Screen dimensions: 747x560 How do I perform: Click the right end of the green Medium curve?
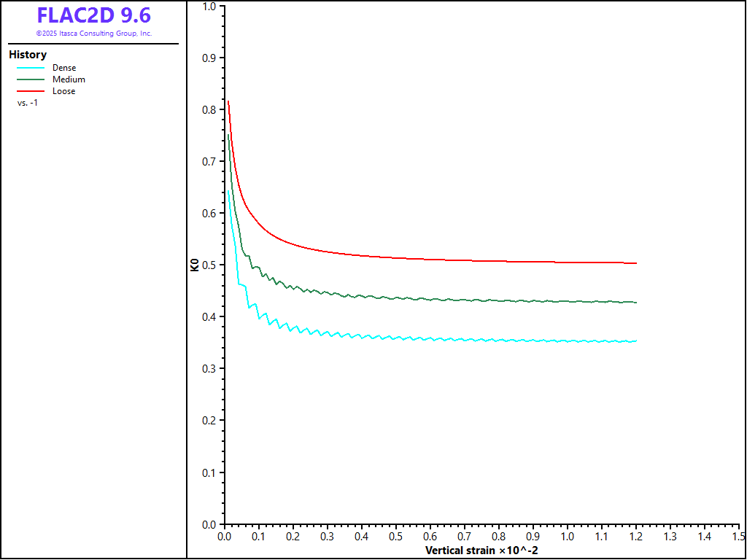click(636, 303)
